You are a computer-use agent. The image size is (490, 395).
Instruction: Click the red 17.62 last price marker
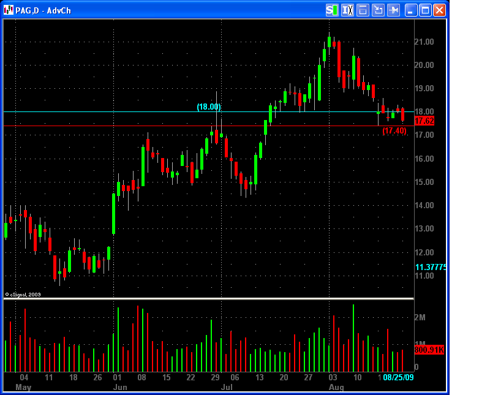click(424, 121)
